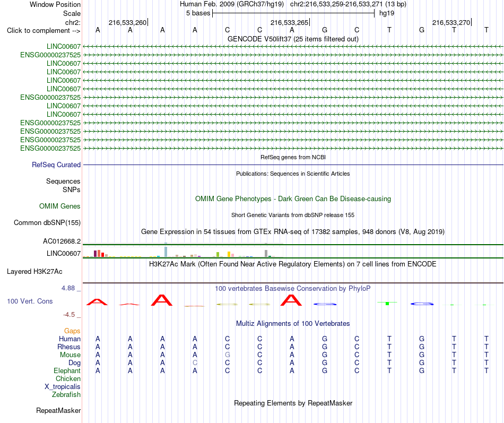Click the RefSeq Curated track label
Viewport: 504px width, 423px height.
[x=56, y=165]
